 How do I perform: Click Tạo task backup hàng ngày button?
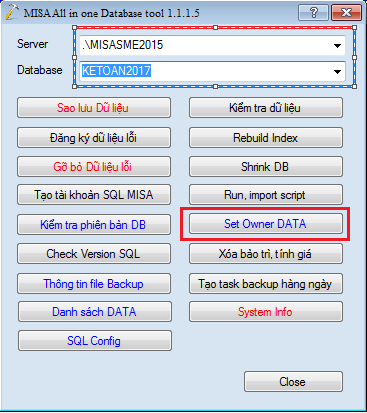click(266, 284)
